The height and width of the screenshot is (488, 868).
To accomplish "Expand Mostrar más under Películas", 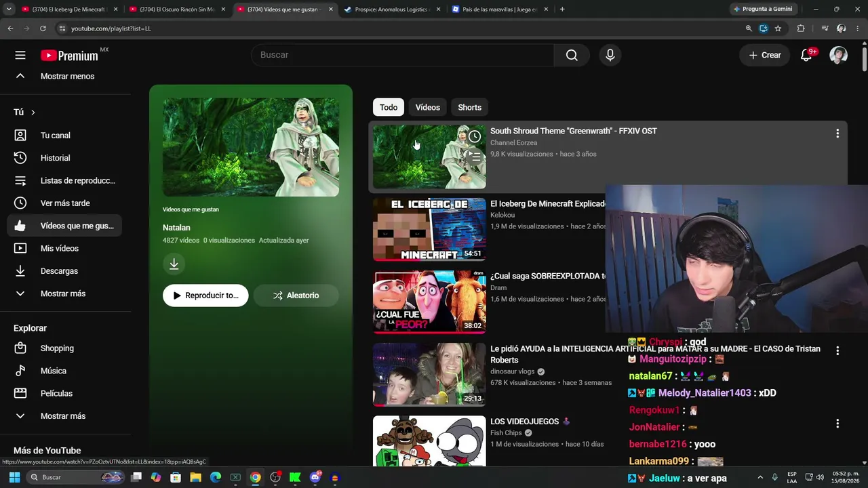I will pos(64,416).
